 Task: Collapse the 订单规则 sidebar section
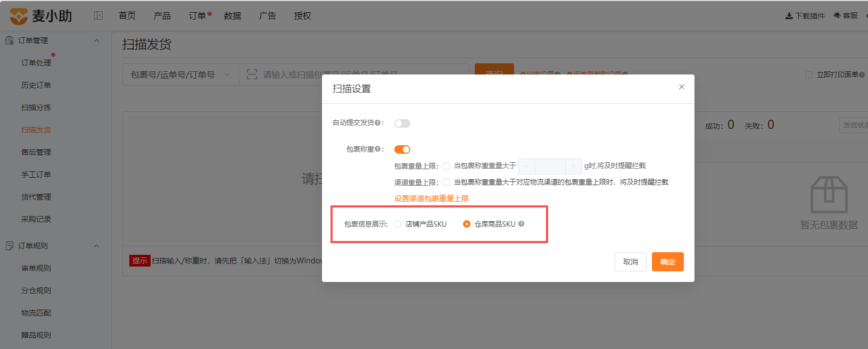click(x=96, y=246)
